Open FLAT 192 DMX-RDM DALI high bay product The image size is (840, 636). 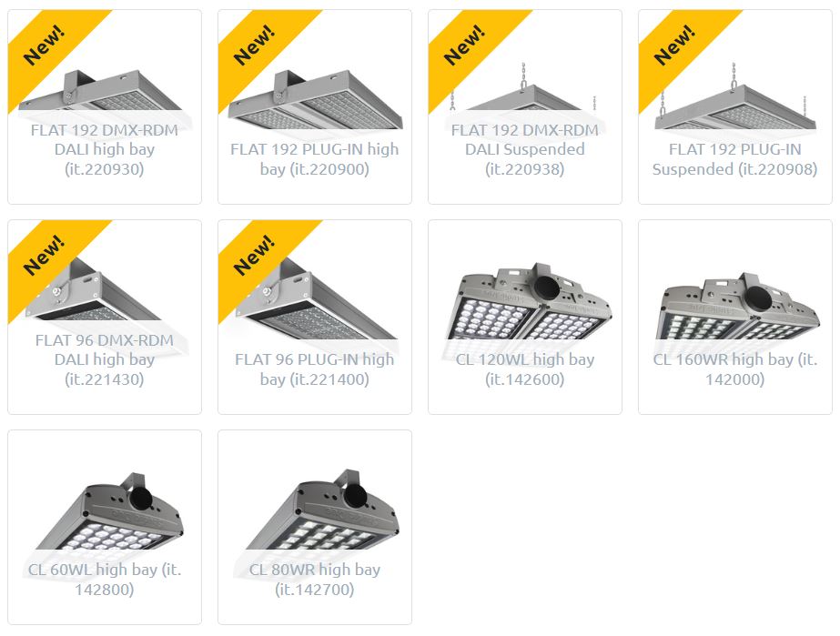point(105,149)
